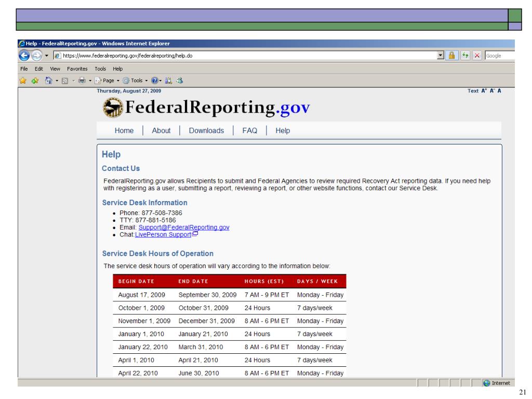Open the View menu

(55, 69)
